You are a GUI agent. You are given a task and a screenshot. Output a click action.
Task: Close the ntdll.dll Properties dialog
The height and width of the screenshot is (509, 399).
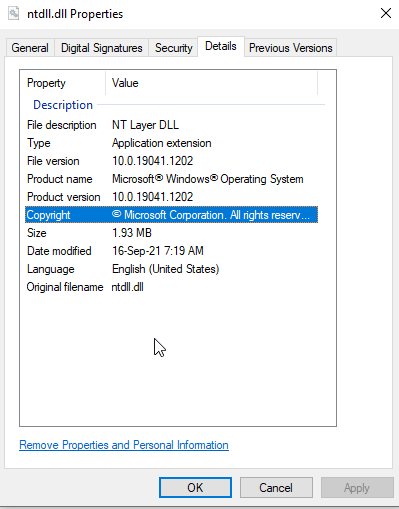386,13
